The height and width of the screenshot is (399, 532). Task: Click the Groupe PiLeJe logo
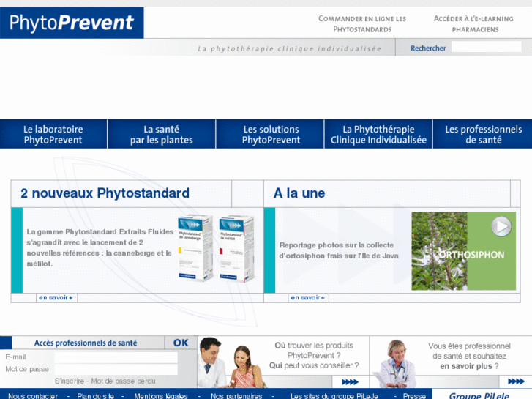[x=479, y=395]
